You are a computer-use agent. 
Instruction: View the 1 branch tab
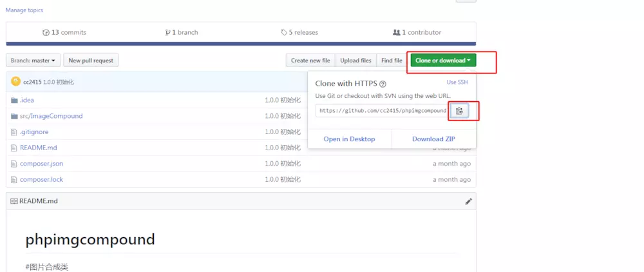click(181, 32)
